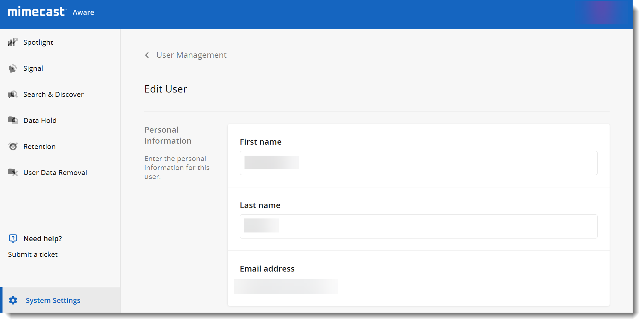Go back using the left chevron arrow

[x=147, y=55]
